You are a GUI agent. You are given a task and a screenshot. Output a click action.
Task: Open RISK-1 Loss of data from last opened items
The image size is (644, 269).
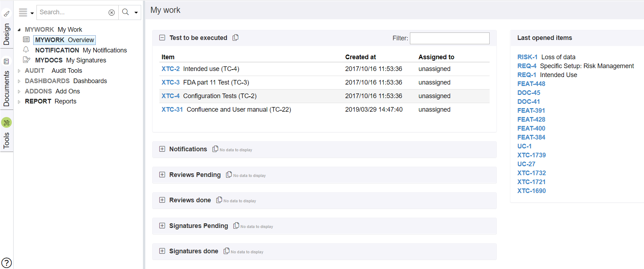coord(527,57)
